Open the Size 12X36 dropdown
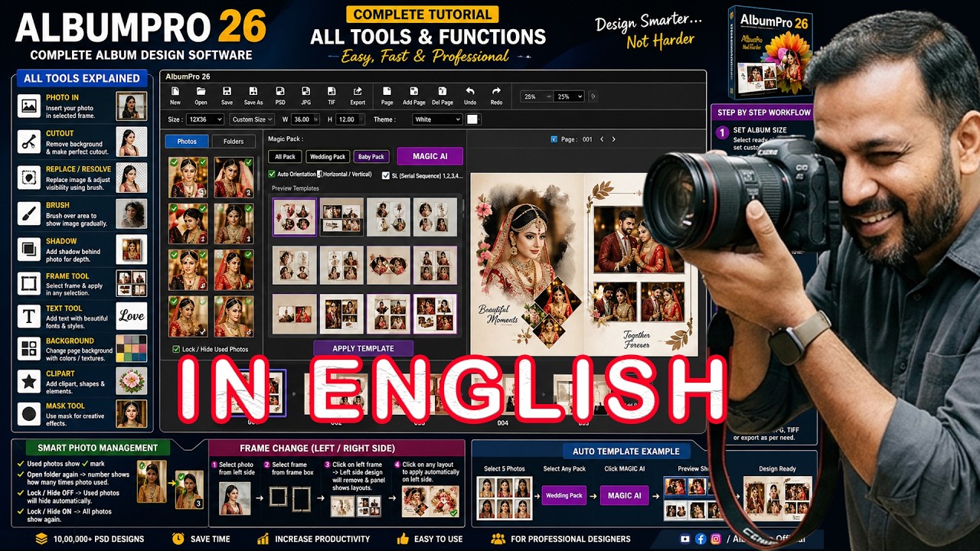 click(205, 119)
